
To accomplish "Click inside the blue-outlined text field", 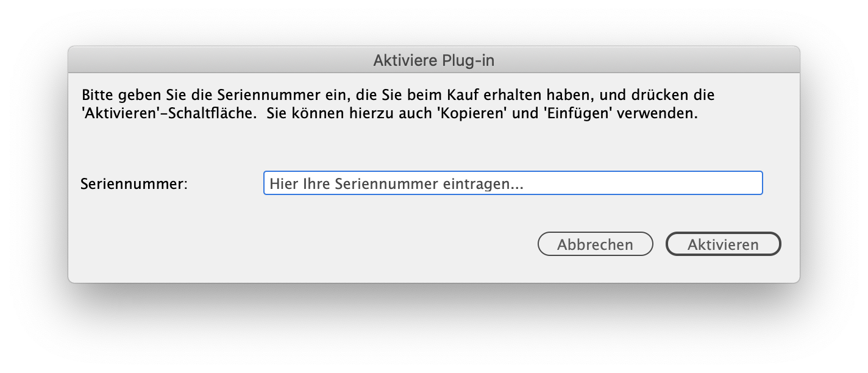I will 512,183.
